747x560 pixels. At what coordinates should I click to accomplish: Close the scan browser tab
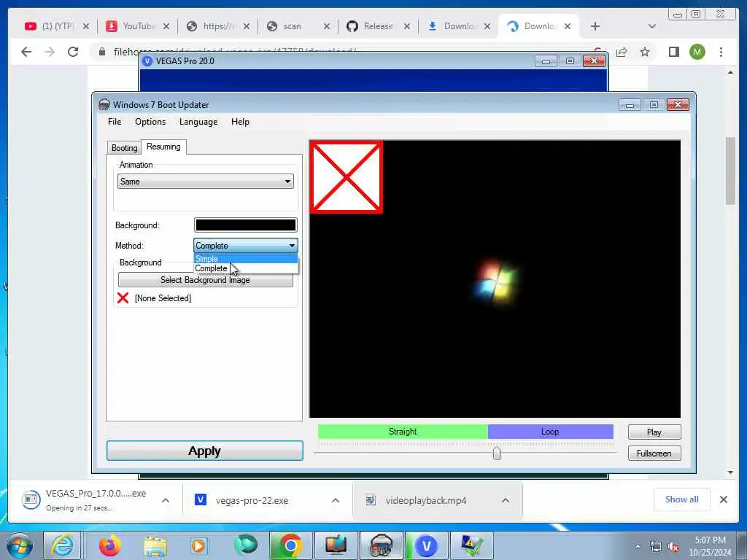point(327,26)
